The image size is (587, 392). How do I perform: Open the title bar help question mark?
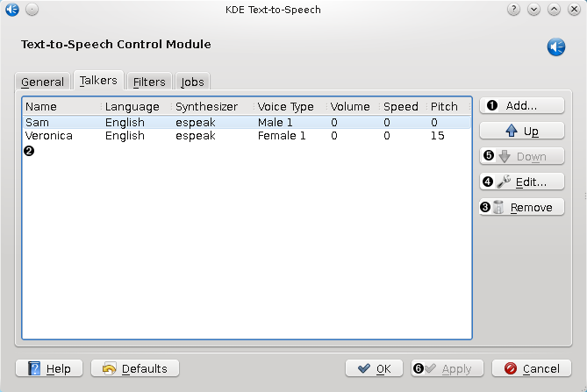514,10
